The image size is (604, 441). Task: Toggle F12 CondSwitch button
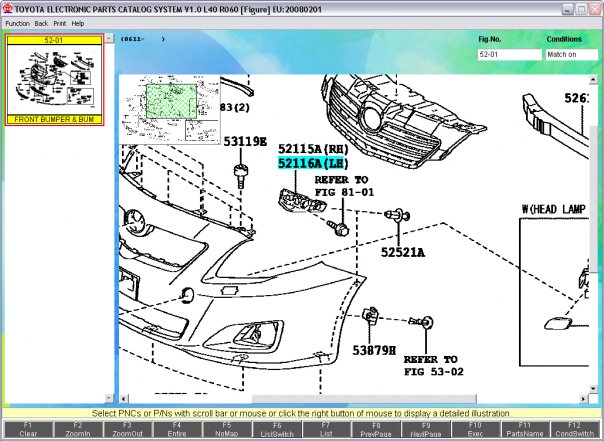(x=575, y=429)
